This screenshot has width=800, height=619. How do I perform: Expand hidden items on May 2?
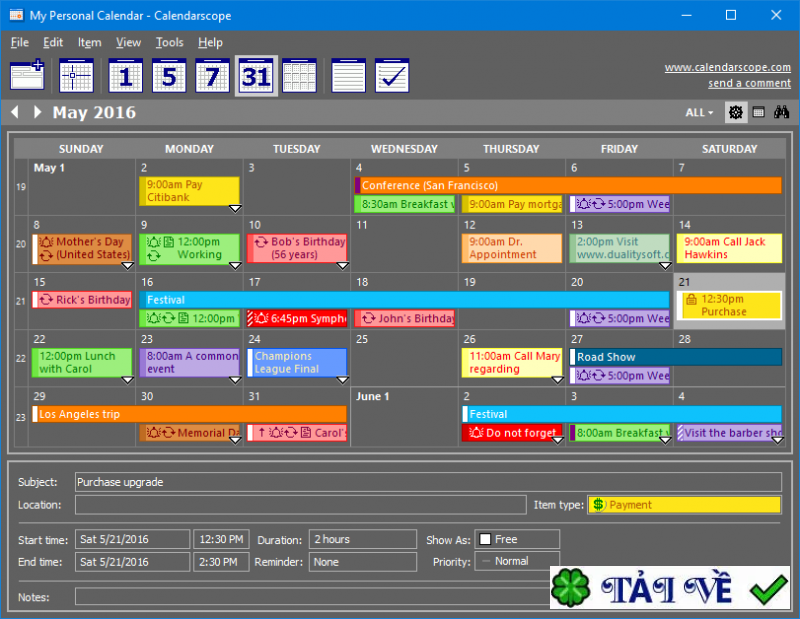pyautogui.click(x=234, y=208)
